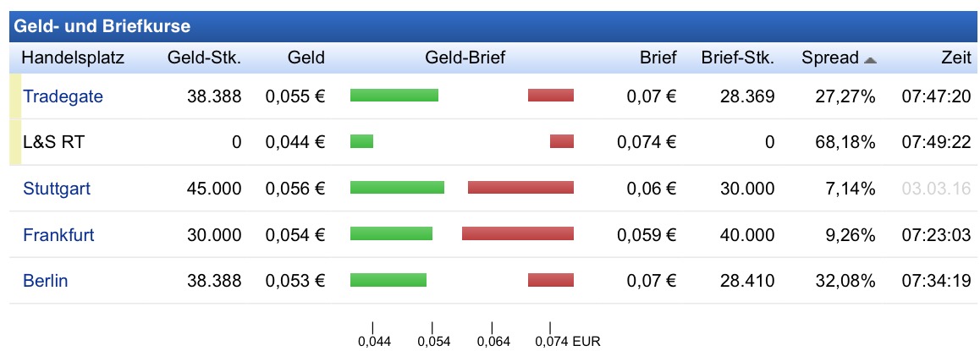
Task: Click the Stuttgart spread value 7,14%
Action: [x=850, y=188]
